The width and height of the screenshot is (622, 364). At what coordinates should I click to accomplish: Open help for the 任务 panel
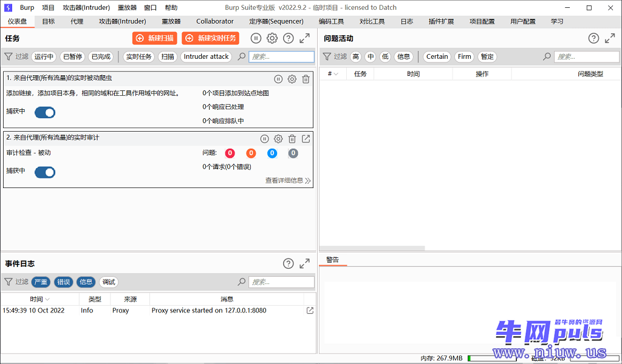pos(289,38)
